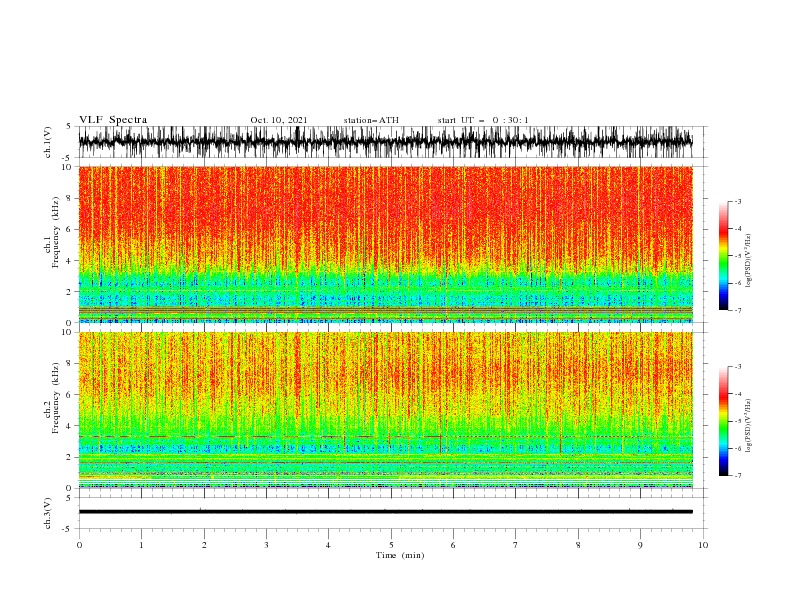Viewport: 792px width, 612px height.
Task: Click the log(PSD) label beside ch.1 color bar
Action: [x=749, y=261]
